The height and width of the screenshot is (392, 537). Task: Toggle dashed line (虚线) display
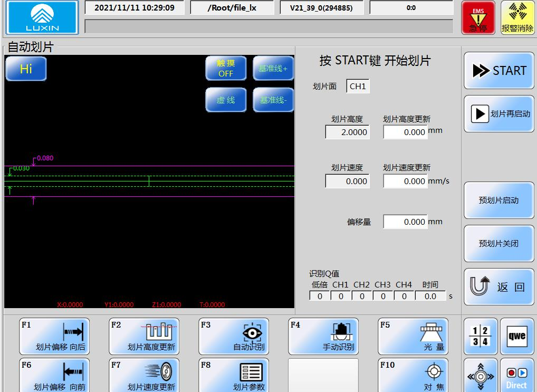(226, 100)
